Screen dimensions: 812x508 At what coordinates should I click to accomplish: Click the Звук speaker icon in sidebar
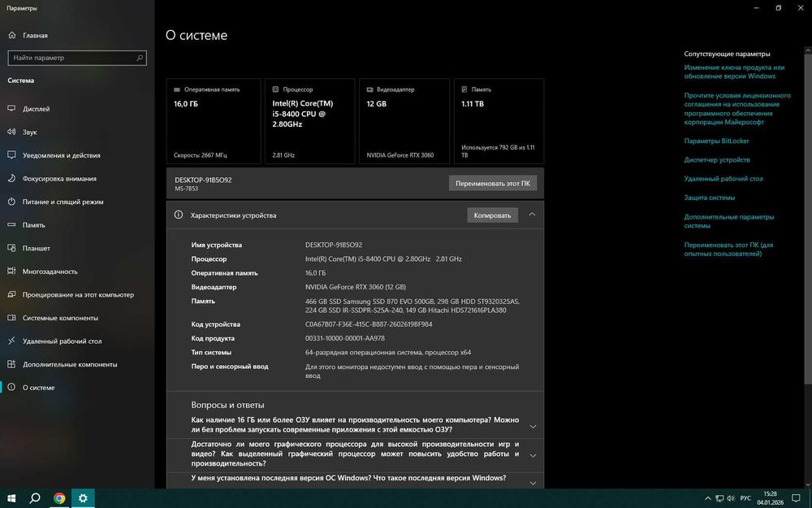pos(11,132)
